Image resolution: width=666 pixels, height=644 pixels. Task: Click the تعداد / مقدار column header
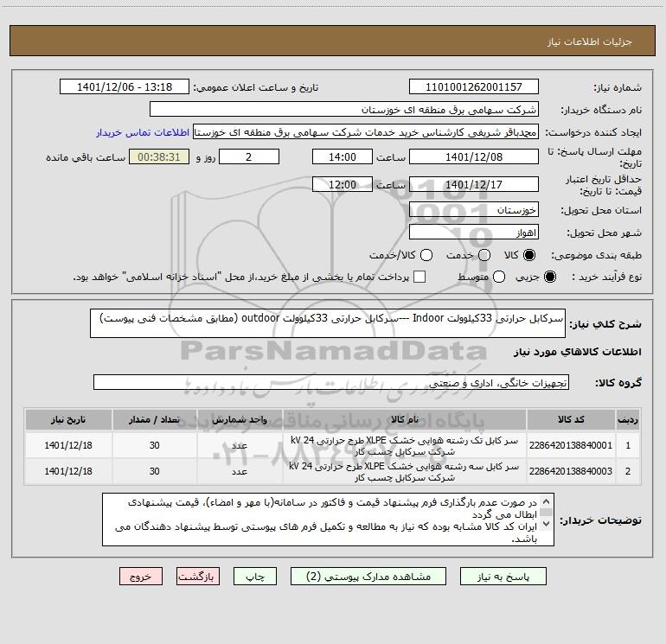coord(154,419)
